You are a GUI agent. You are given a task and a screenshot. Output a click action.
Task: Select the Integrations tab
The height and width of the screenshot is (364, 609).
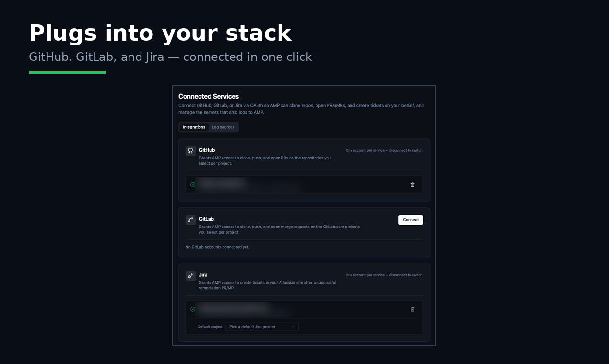tap(194, 127)
